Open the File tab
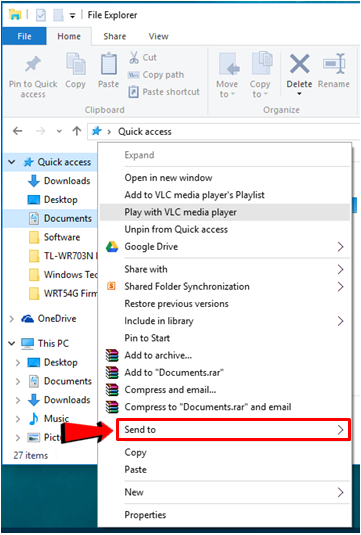Image resolution: width=361 pixels, height=535 pixels. (x=24, y=36)
